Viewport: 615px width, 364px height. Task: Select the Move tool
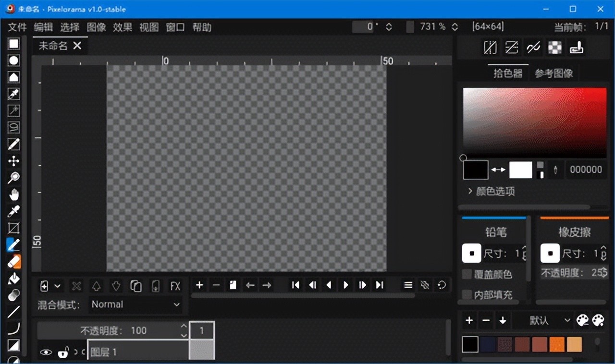tap(13, 161)
